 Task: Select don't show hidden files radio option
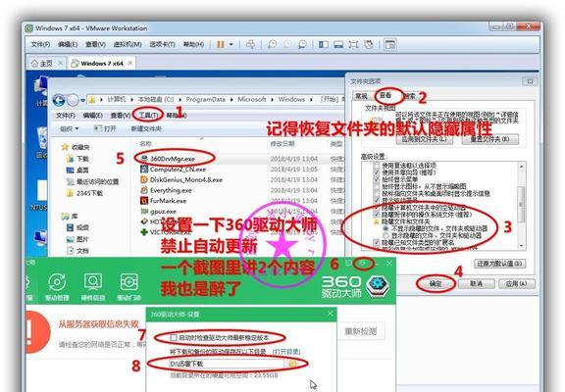tap(385, 228)
